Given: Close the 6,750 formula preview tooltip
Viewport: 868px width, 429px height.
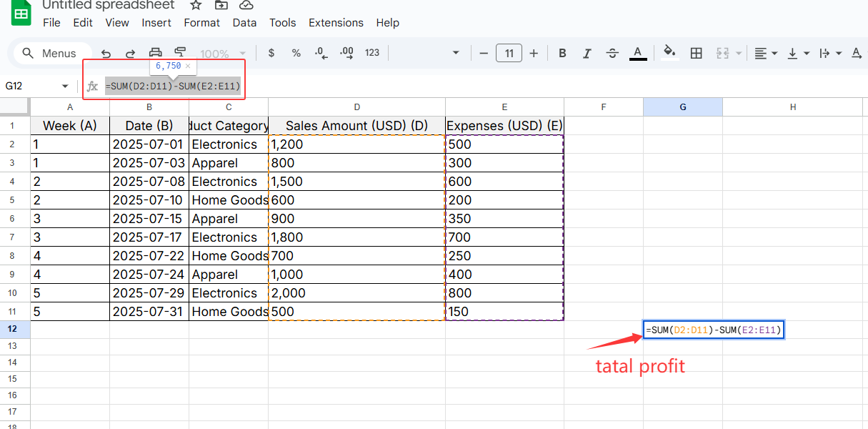Looking at the screenshot, I should click(x=188, y=66).
